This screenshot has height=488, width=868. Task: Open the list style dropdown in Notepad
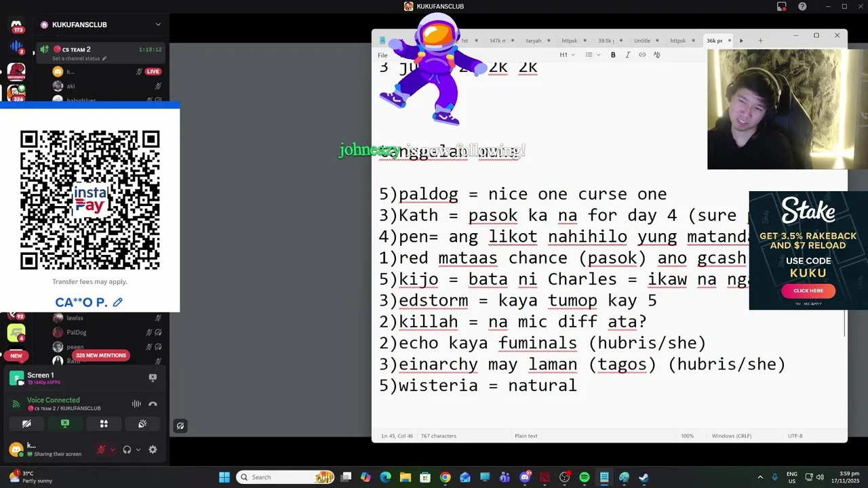click(x=592, y=55)
